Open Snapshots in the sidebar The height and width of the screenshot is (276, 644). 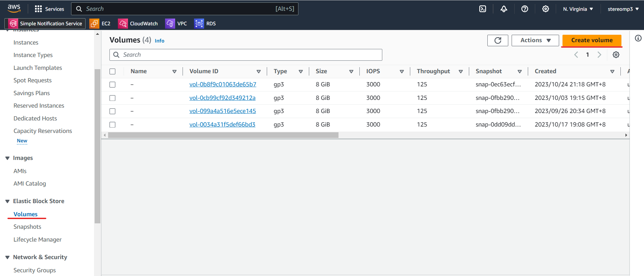(27, 227)
